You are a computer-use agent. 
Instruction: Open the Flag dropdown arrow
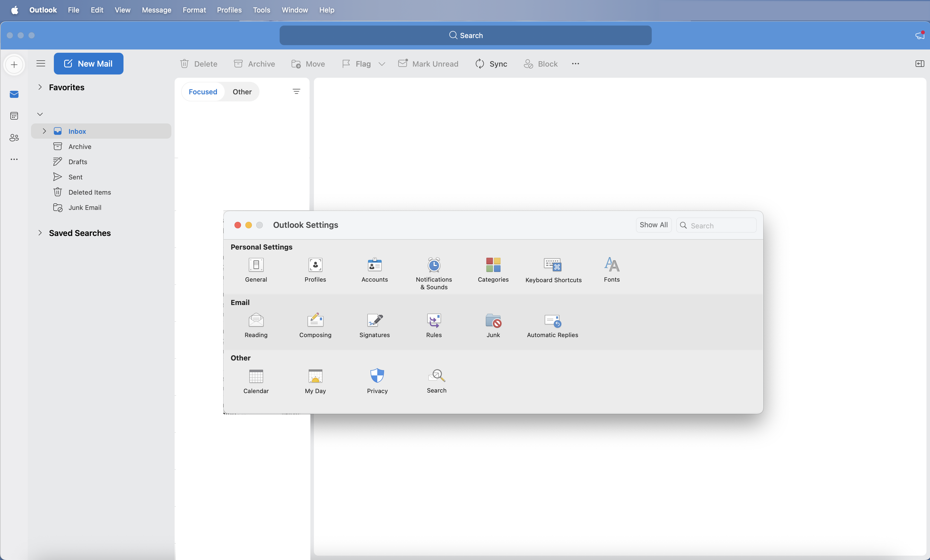382,64
